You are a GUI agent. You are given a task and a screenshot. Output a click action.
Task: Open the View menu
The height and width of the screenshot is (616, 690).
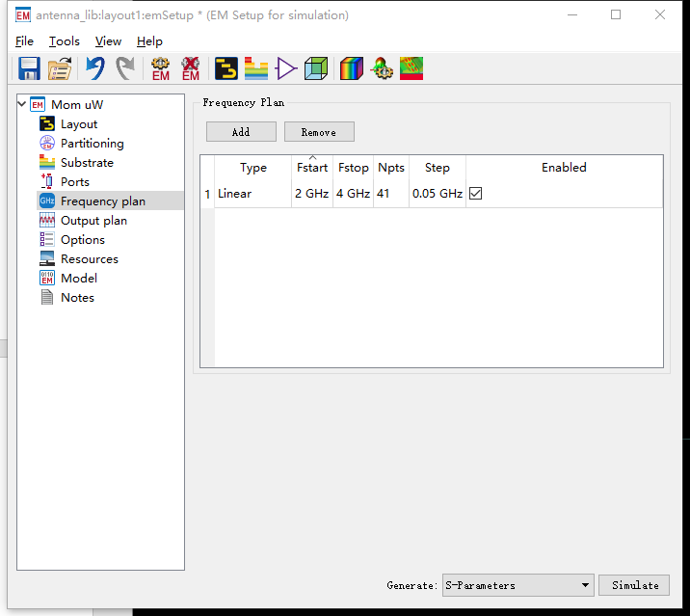[x=108, y=41]
